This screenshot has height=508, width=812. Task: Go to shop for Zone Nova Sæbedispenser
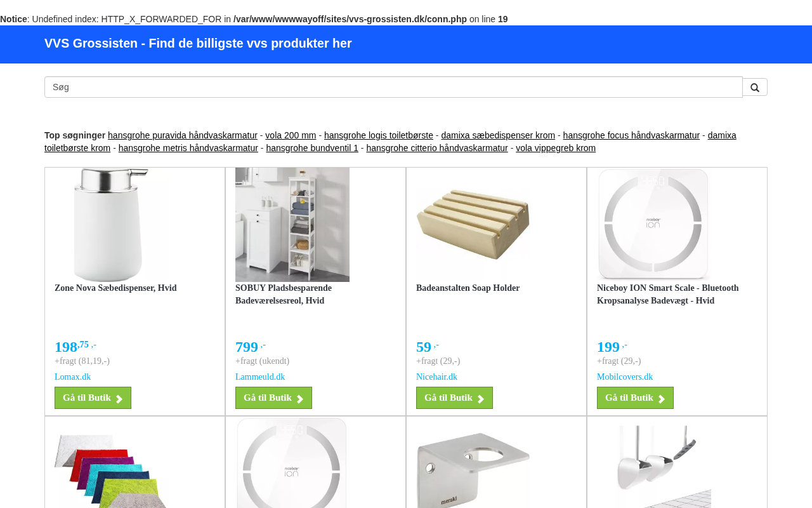coord(93,398)
